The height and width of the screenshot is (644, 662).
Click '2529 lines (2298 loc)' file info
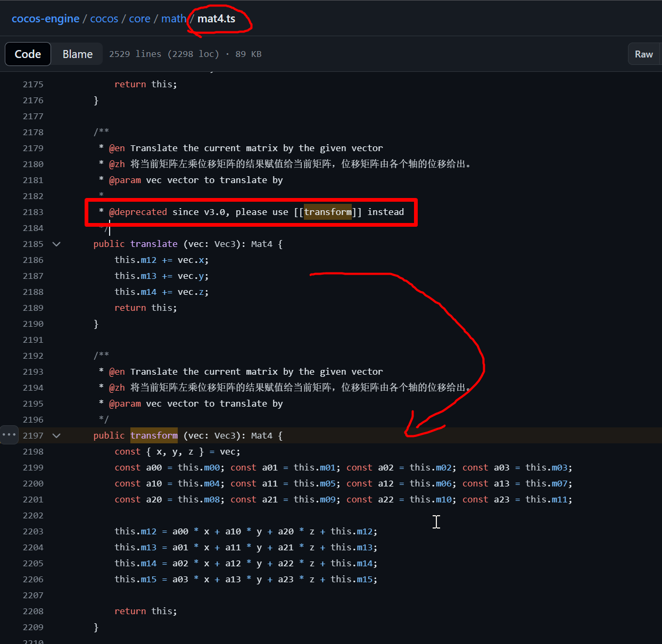(164, 54)
